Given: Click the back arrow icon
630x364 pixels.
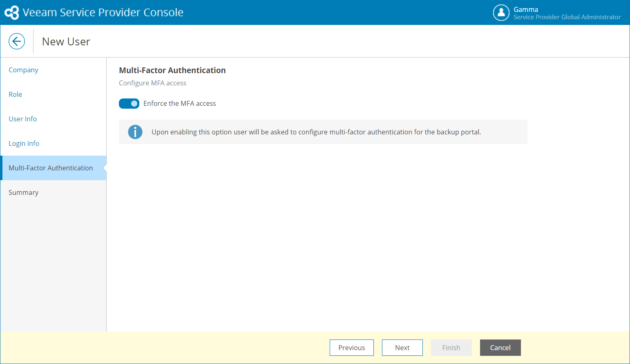Looking at the screenshot, I should tap(17, 41).
